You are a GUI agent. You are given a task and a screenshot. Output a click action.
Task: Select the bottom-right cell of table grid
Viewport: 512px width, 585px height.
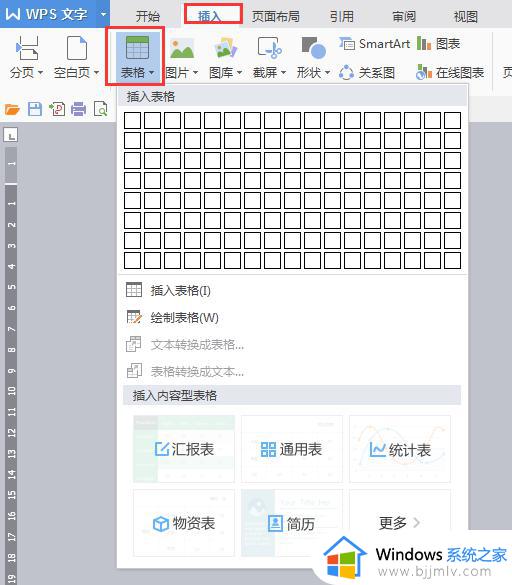click(x=452, y=260)
